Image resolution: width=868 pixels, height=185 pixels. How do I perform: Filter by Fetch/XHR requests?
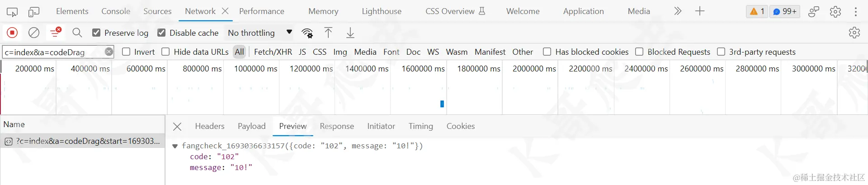[273, 52]
